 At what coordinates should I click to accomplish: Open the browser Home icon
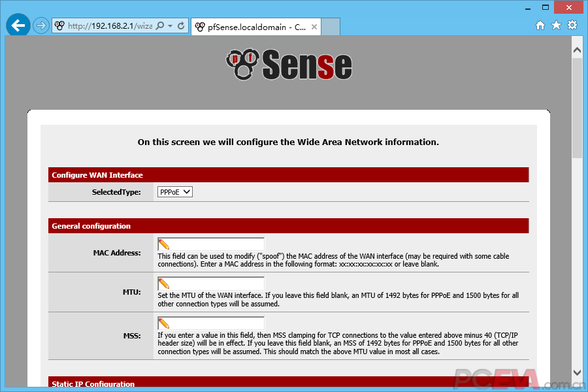[540, 25]
